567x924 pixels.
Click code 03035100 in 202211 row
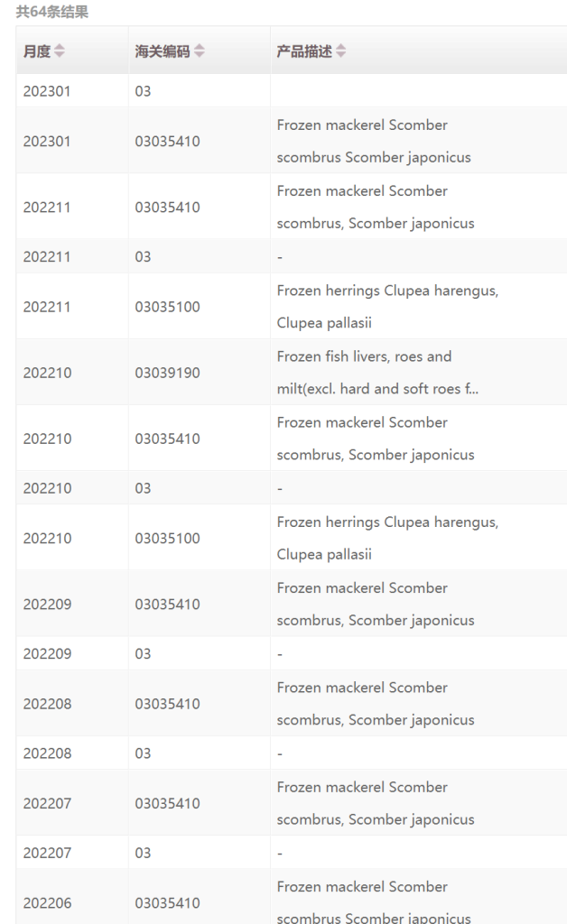coord(167,307)
